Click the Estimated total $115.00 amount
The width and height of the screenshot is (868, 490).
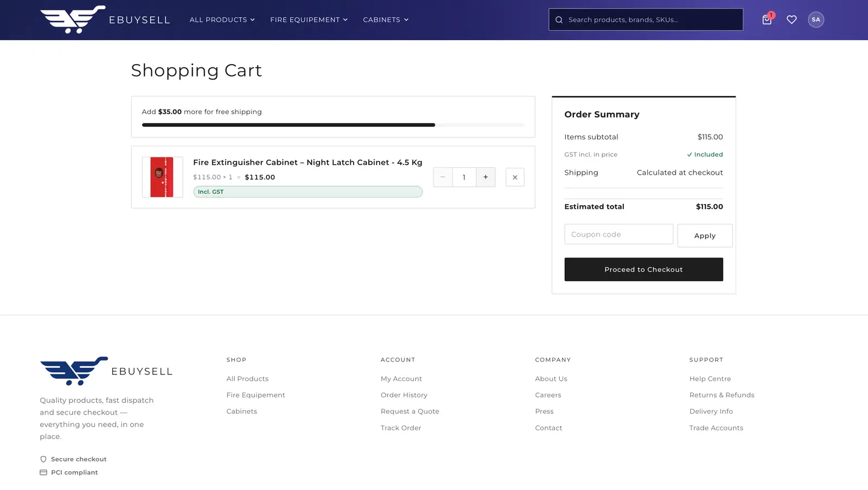tap(709, 207)
